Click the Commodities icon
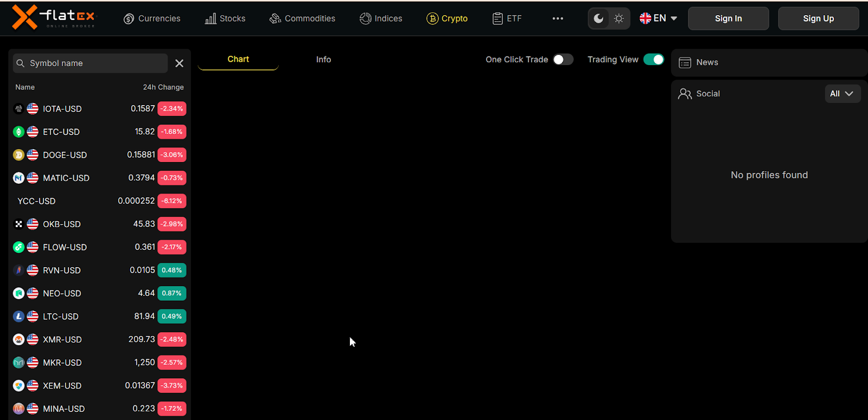The image size is (868, 420). tap(275, 19)
